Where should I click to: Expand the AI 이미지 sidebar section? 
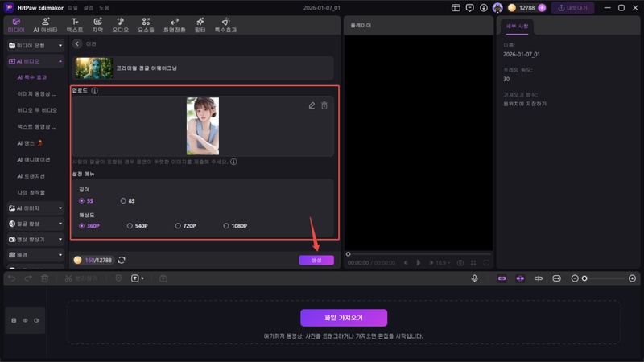[x=35, y=208]
